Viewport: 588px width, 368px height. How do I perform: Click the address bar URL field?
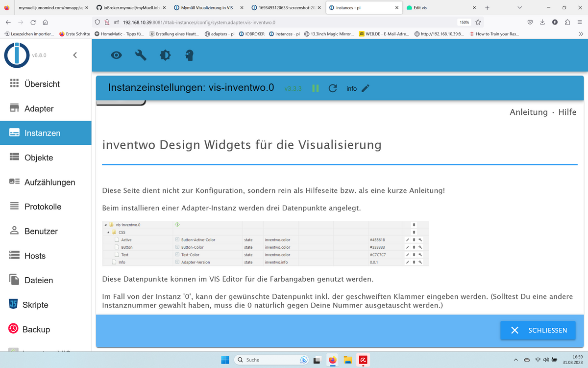(x=289, y=22)
